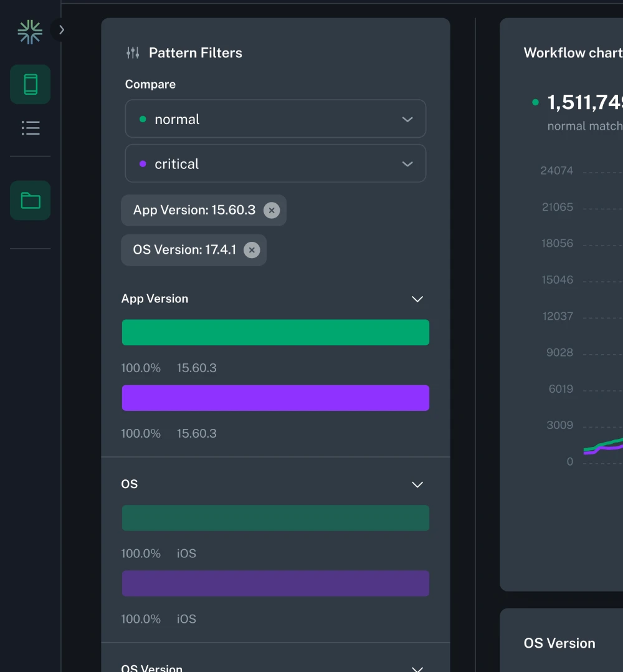Click the folder icon in the sidebar

[x=29, y=200]
